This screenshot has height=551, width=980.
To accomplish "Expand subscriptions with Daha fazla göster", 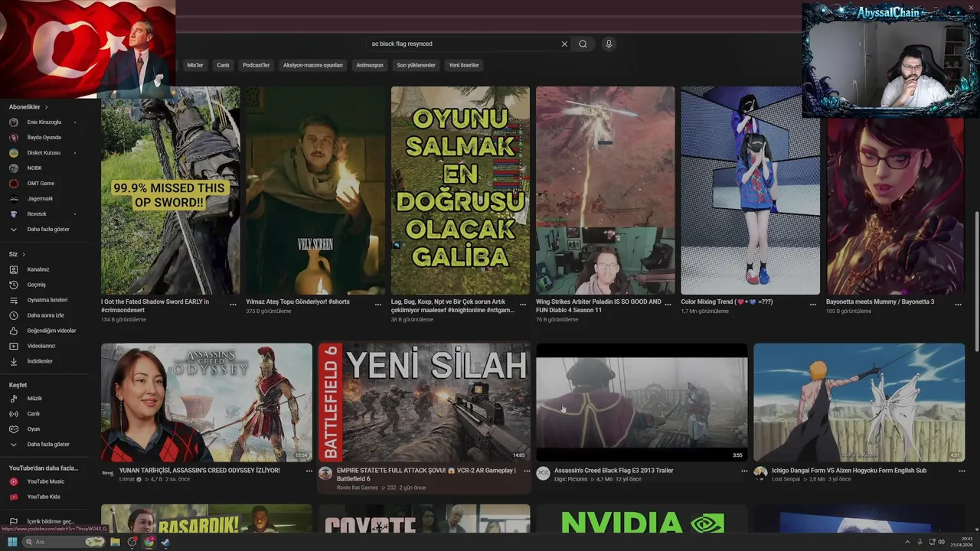I will (47, 230).
